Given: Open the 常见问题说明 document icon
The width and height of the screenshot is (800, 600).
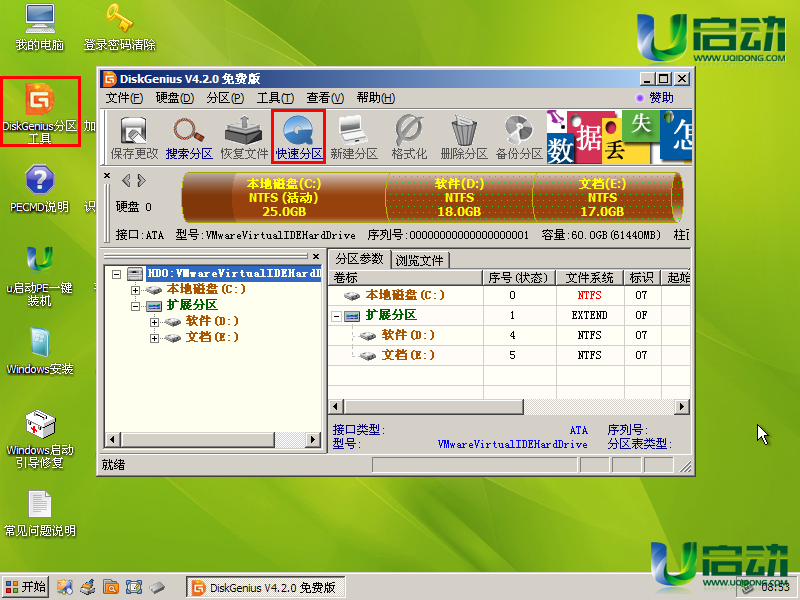Looking at the screenshot, I should coord(40,513).
